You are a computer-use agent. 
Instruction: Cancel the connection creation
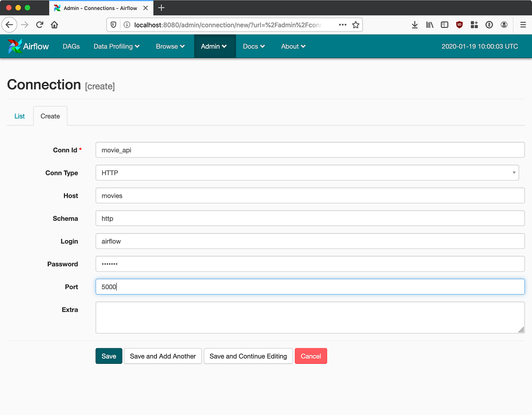coord(311,356)
